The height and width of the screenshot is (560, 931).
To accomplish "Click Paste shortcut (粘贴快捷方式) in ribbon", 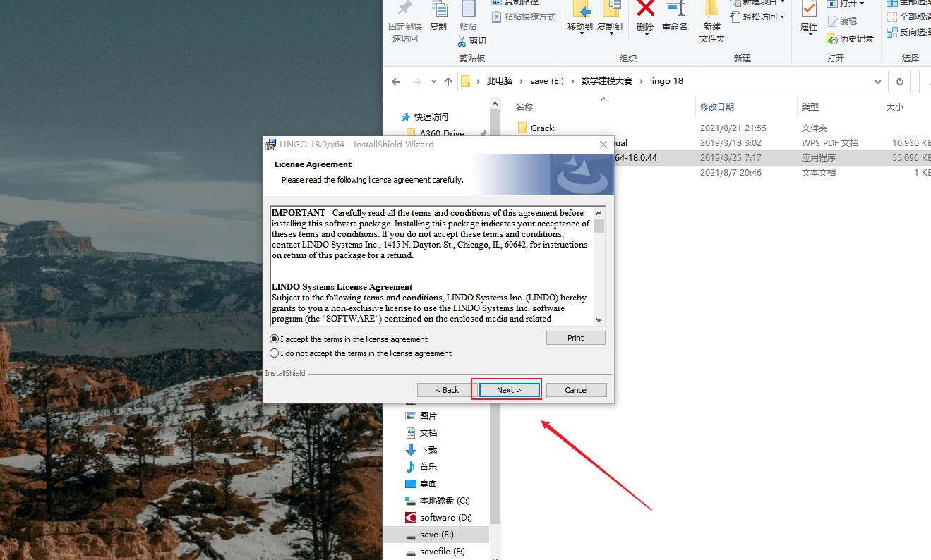I will tap(524, 17).
